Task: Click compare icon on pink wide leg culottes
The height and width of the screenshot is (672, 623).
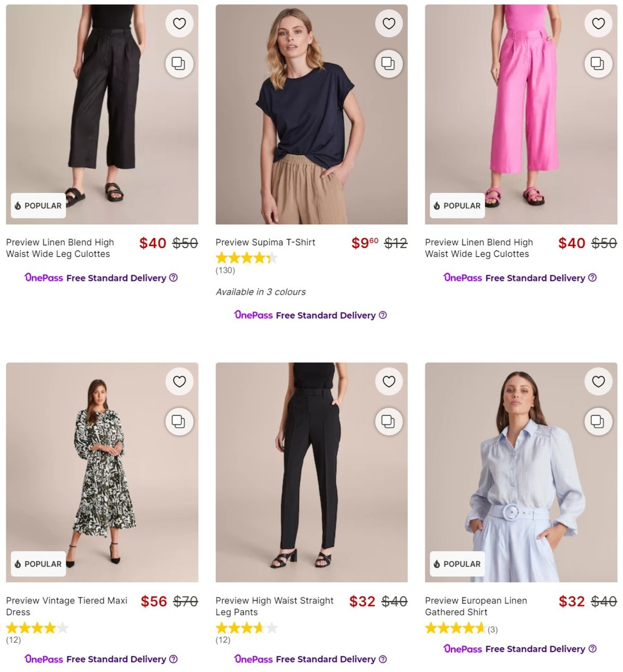Action: click(x=598, y=63)
